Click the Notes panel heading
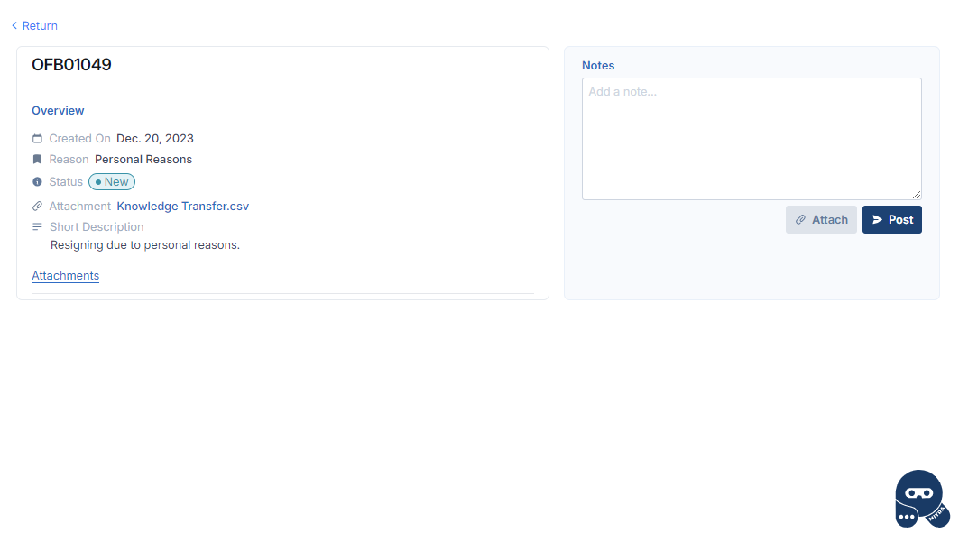The width and height of the screenshot is (959, 560). coord(598,66)
